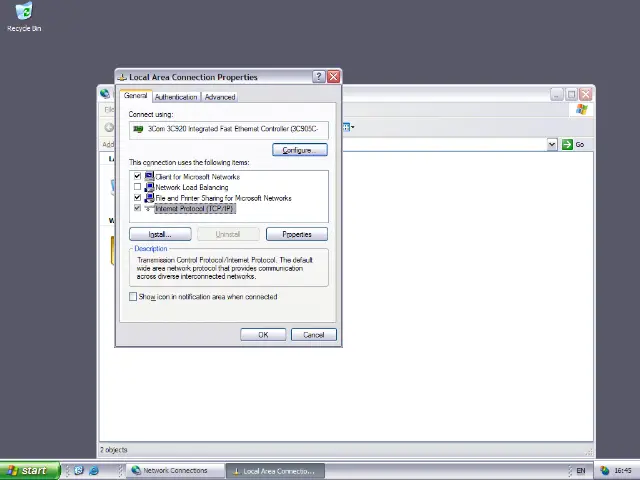
Task: Switch to Network Connections taskbar button
Action: (x=176, y=471)
